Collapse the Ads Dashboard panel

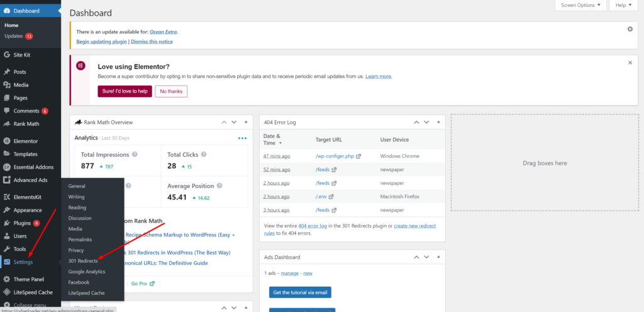(438, 257)
